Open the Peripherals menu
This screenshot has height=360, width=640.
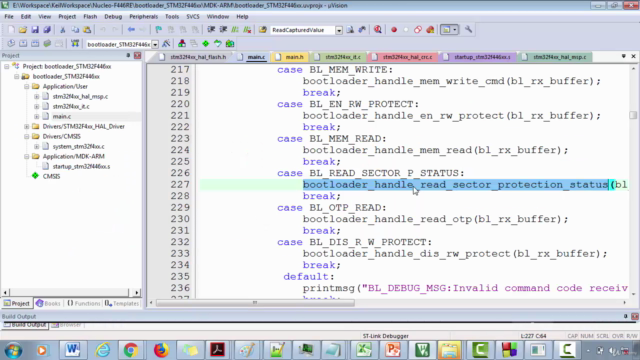[x=143, y=17]
